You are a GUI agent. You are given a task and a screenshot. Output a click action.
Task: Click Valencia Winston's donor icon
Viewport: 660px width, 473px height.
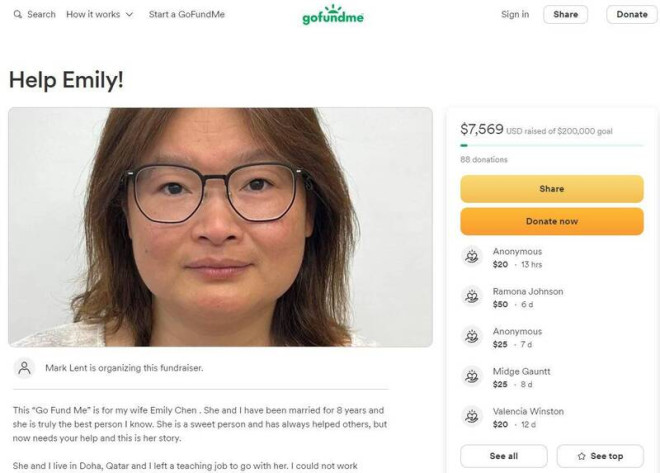pos(472,417)
